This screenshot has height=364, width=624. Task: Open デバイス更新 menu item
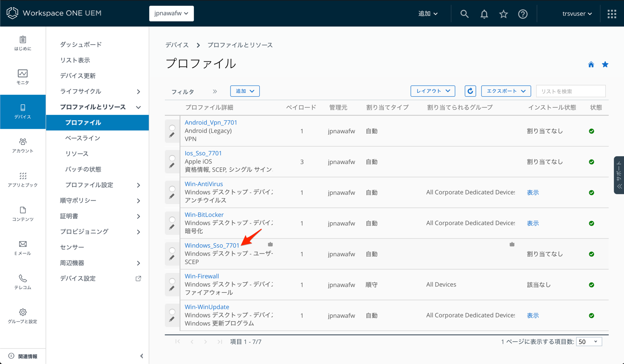pos(78,75)
